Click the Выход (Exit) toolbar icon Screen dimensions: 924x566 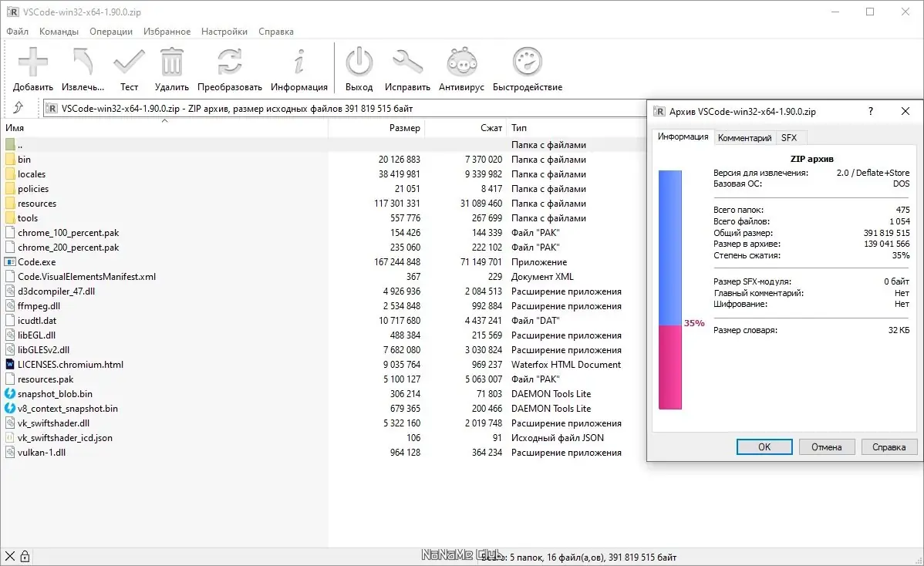[x=358, y=62]
